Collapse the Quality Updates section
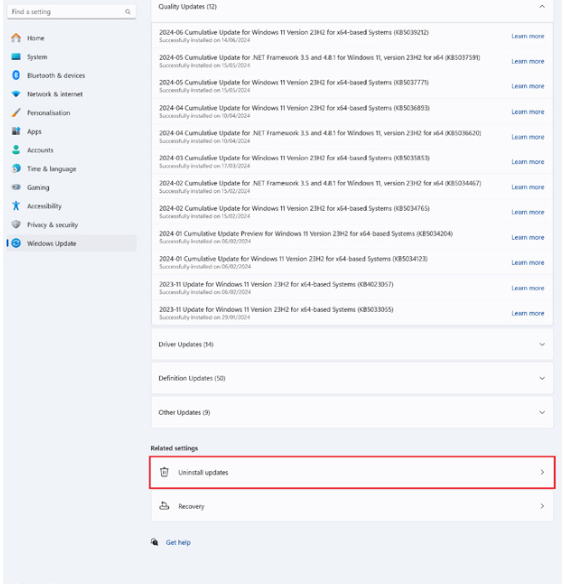 542,7
